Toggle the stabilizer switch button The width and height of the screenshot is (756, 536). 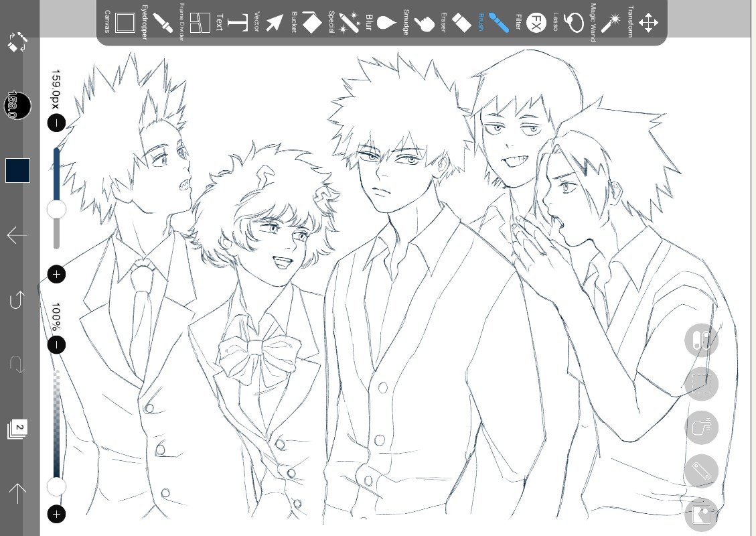click(x=701, y=340)
